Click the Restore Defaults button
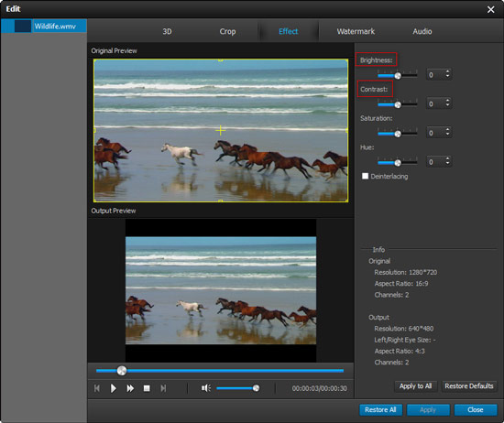This screenshot has height=423, width=504. pos(469,386)
